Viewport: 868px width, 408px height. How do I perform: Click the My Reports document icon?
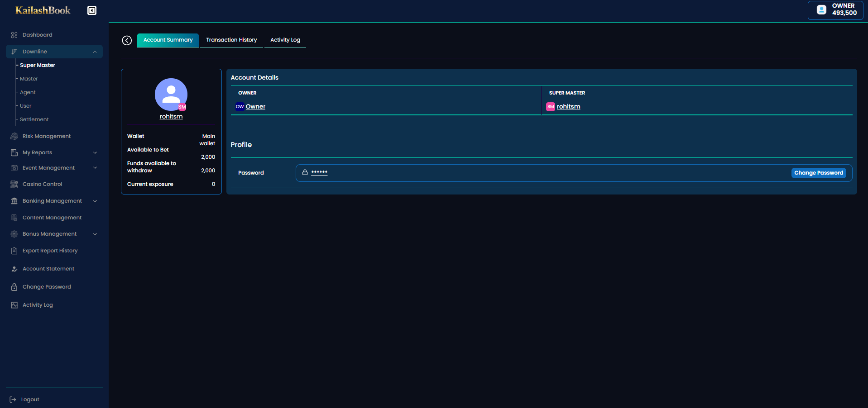14,152
